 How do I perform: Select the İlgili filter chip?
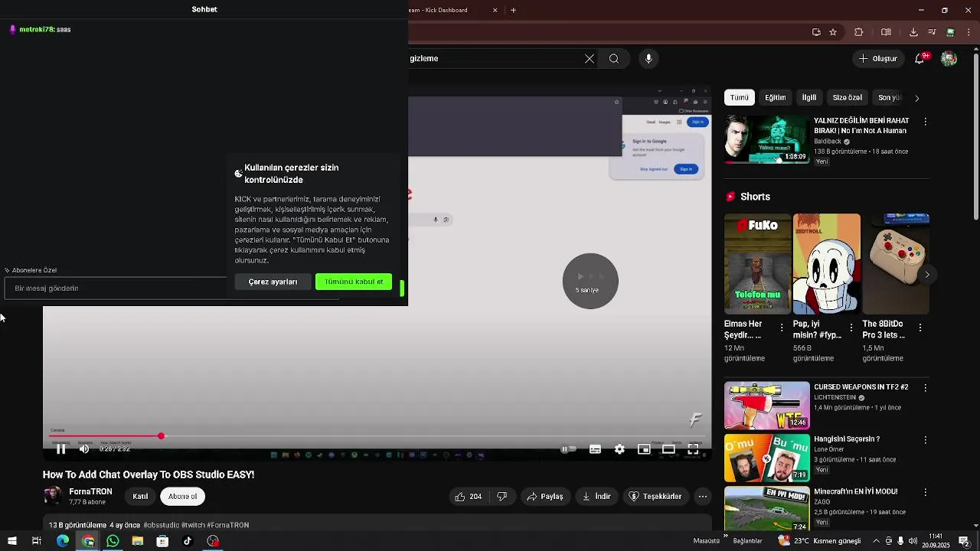[809, 98]
